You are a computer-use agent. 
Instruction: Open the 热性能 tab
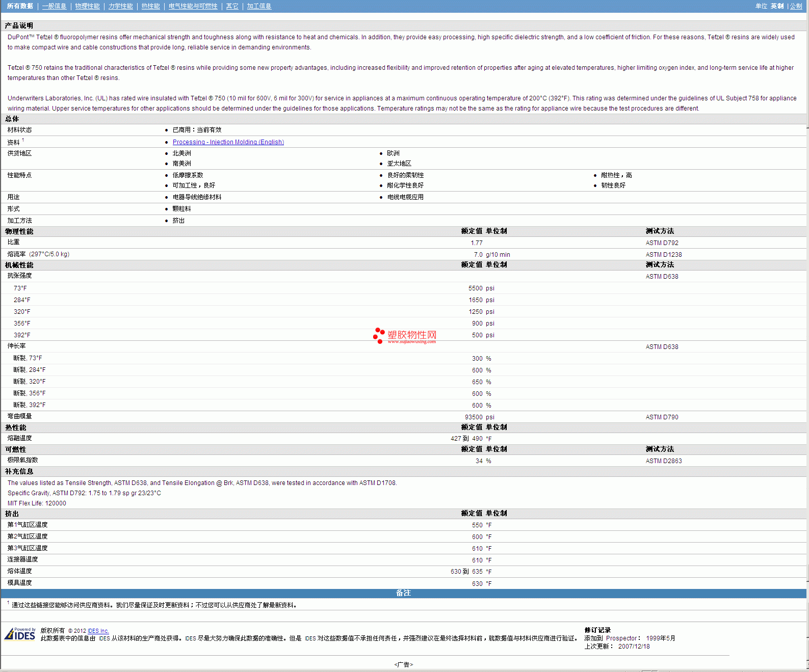pos(150,6)
